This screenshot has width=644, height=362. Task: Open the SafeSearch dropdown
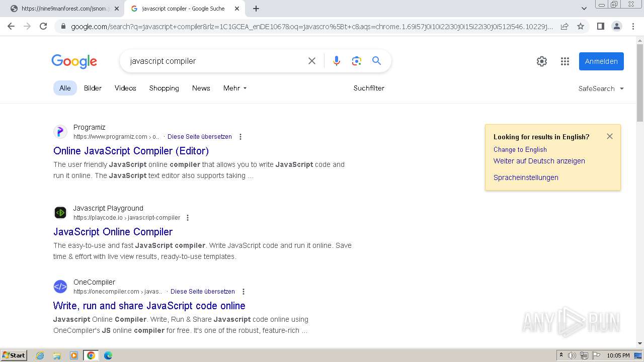coord(601,88)
